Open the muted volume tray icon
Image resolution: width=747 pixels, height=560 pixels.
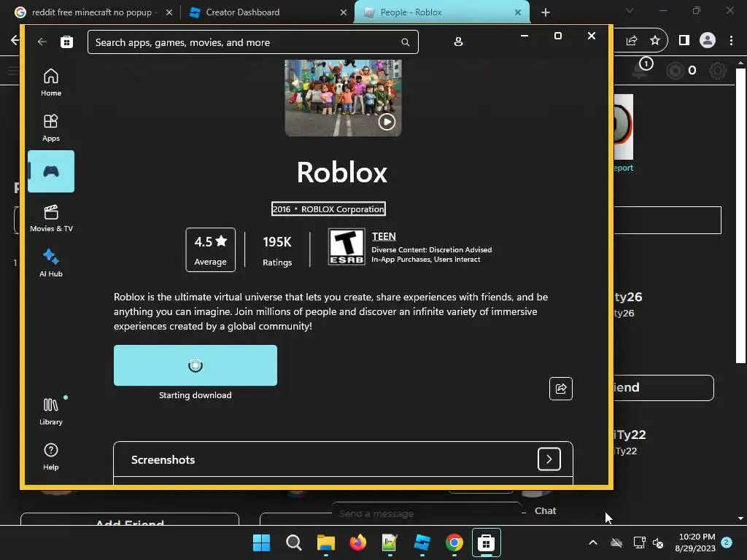(x=658, y=542)
